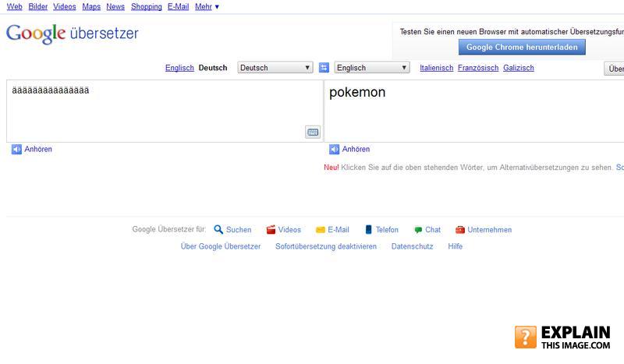624x364 pixels.
Task: Open E-Mail in the top navigation
Action: pyautogui.click(x=178, y=7)
